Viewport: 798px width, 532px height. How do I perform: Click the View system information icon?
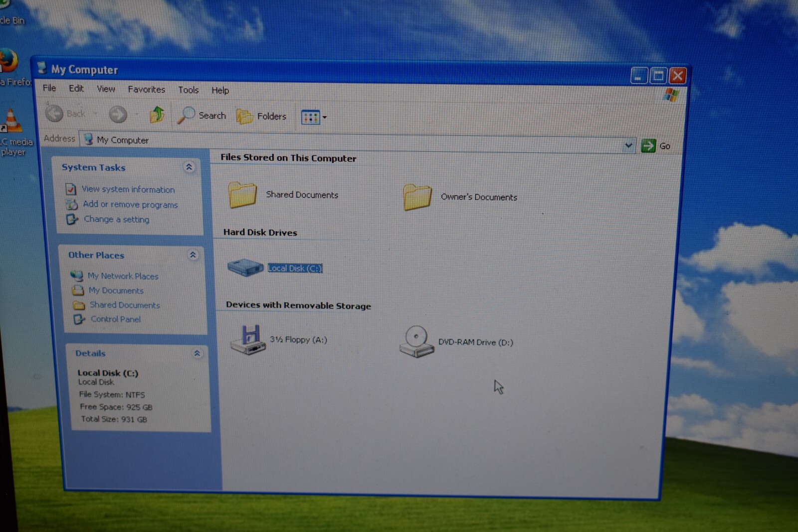71,189
